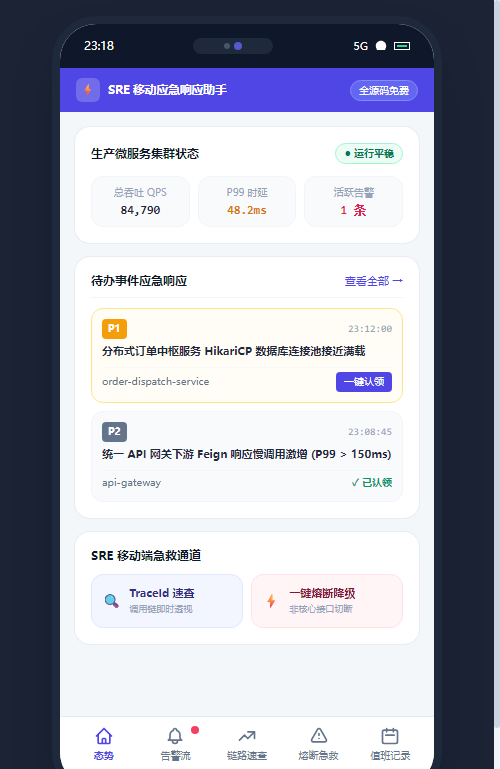Click the lightning bolt app logo icon
This screenshot has width=500, height=769.
(88, 90)
